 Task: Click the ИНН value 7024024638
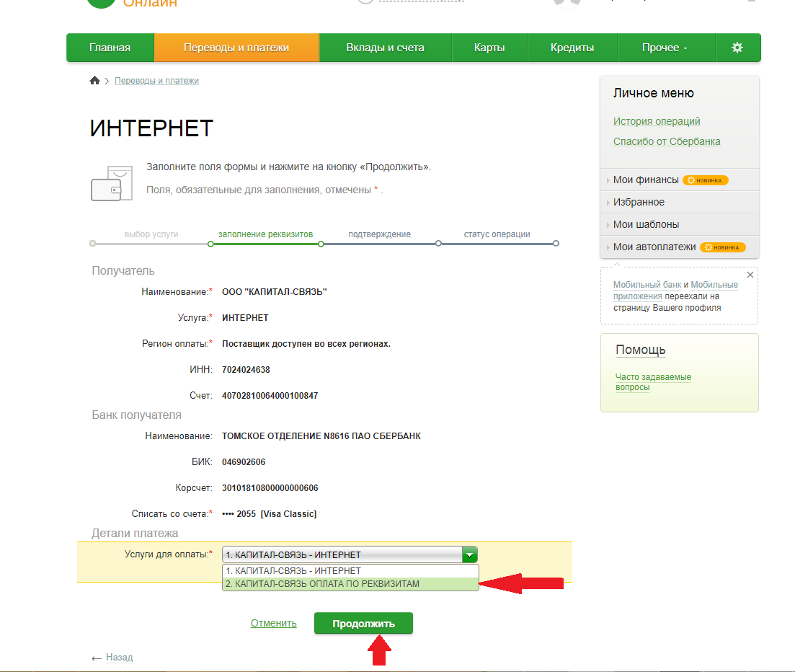click(246, 370)
